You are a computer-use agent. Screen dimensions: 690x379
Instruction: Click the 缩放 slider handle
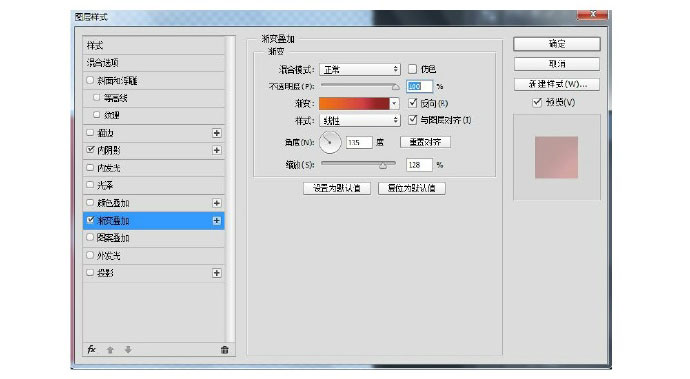point(383,166)
